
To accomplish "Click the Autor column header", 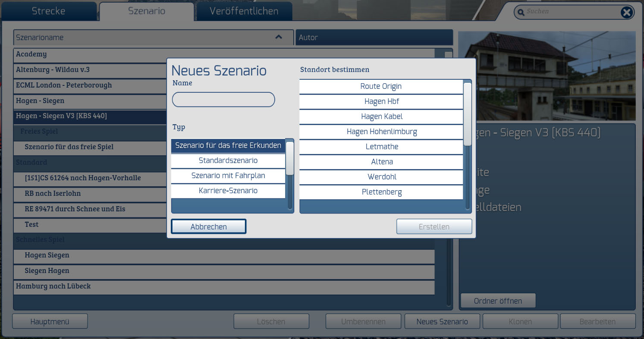I will coord(374,38).
